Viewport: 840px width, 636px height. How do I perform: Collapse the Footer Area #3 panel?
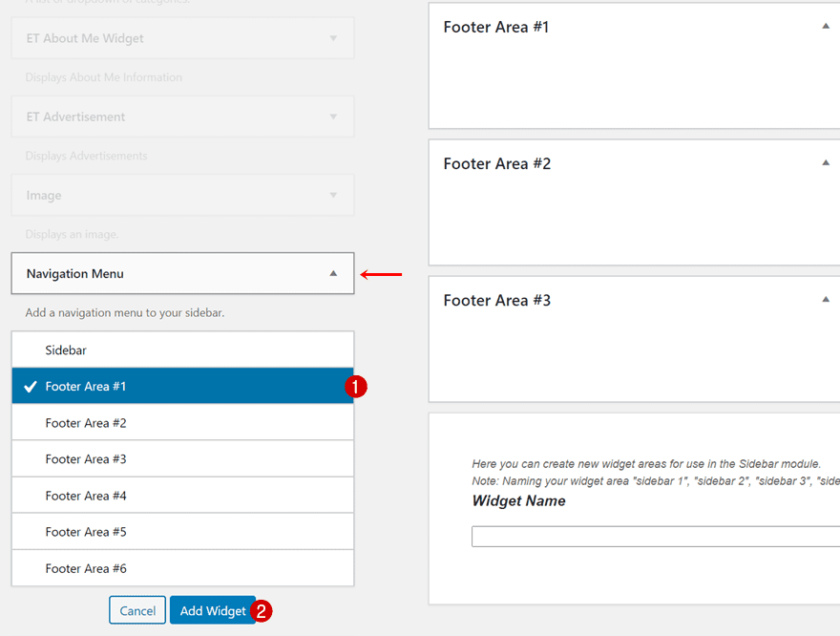(825, 299)
